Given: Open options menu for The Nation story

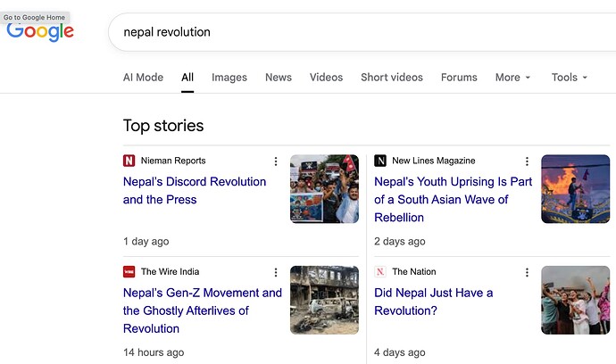Looking at the screenshot, I should tap(527, 272).
